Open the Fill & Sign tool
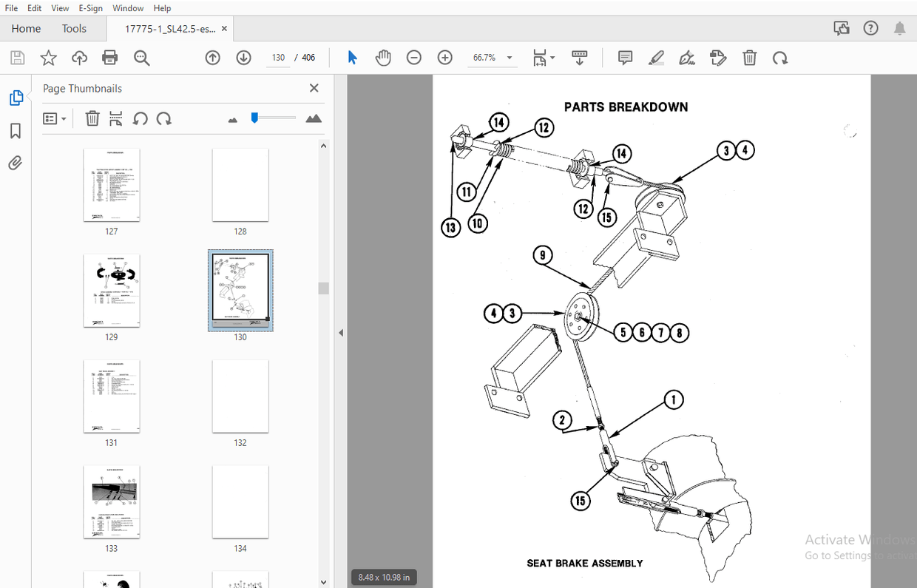 687,57
